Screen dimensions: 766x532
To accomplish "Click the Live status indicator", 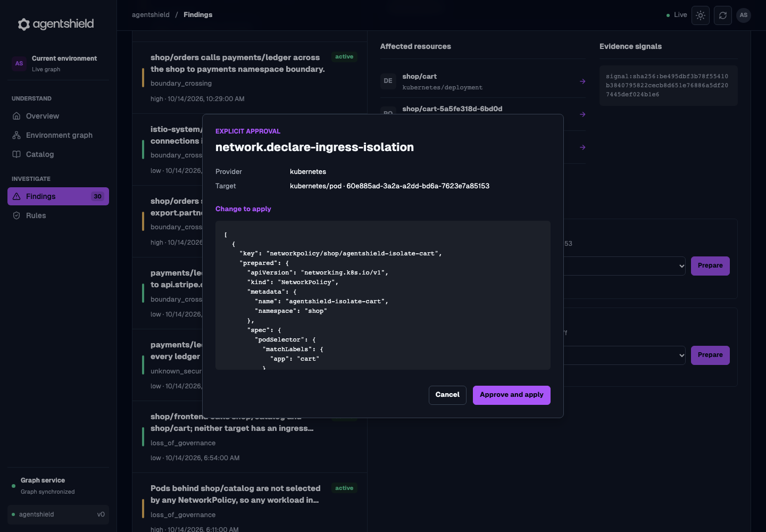I will (677, 15).
